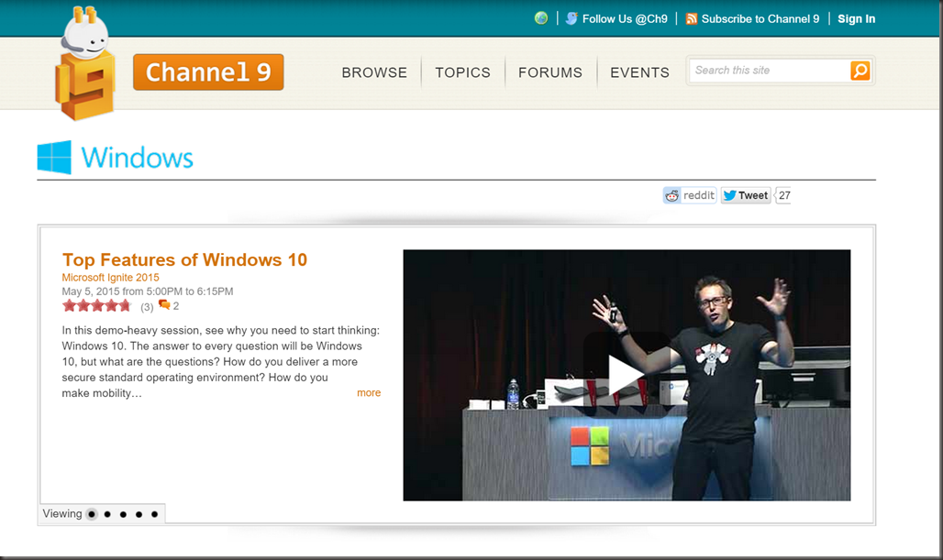Play the Top Features of Windows 10 video

pyautogui.click(x=626, y=375)
